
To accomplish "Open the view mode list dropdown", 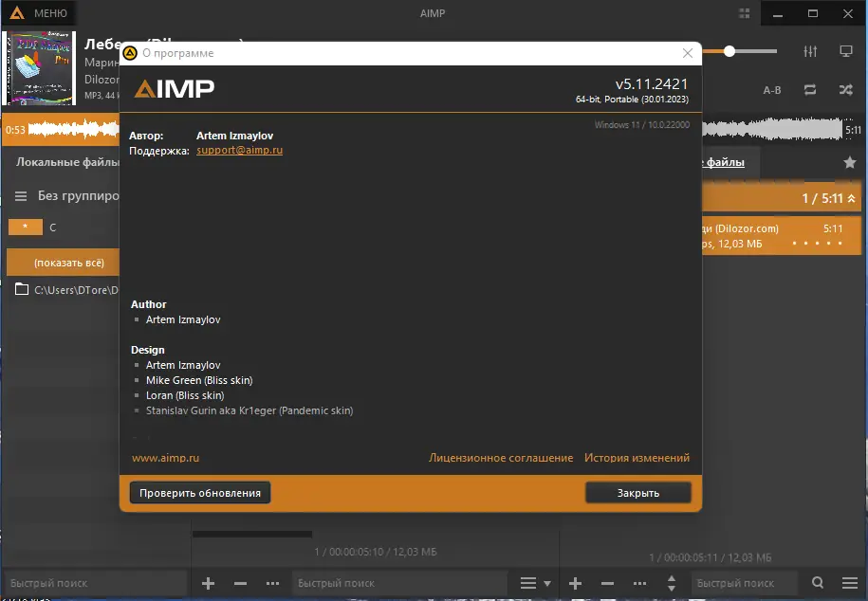I will [535, 583].
